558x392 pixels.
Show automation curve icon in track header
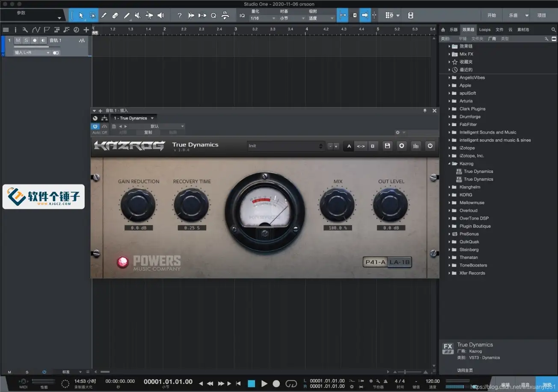(x=36, y=30)
